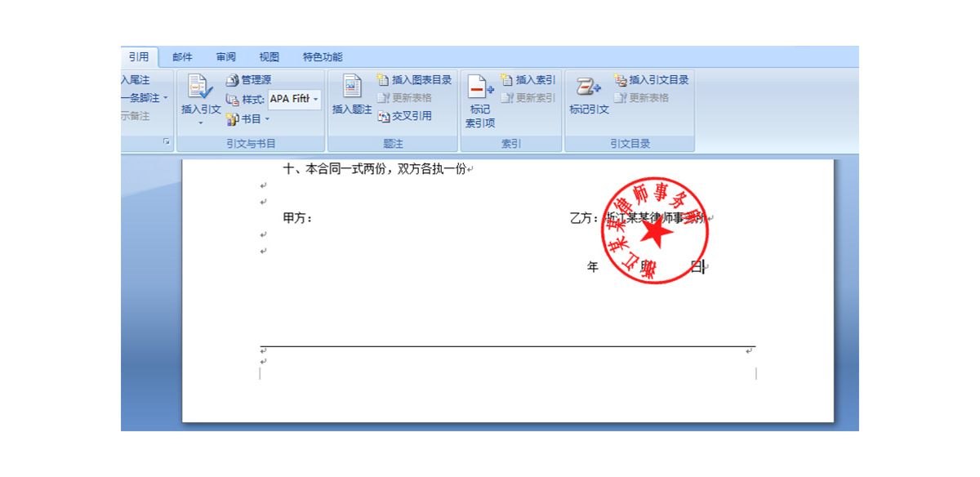Open the 视图 tab
Viewport: 980px width, 477px height.
click(x=269, y=57)
